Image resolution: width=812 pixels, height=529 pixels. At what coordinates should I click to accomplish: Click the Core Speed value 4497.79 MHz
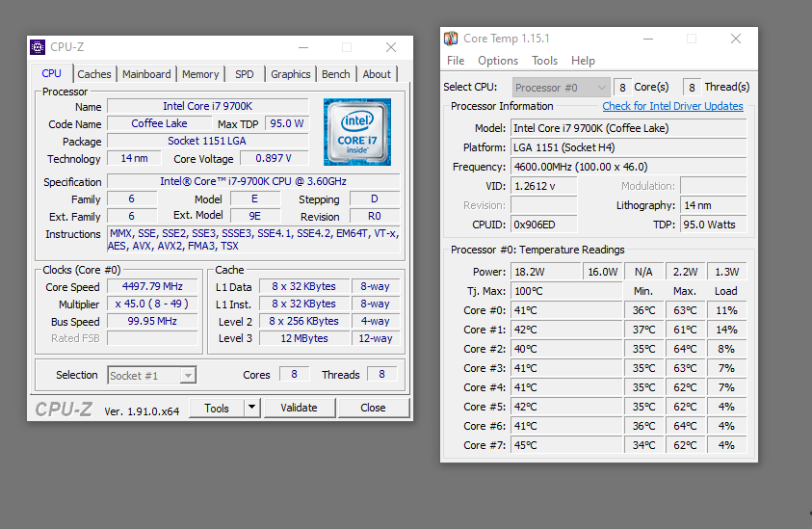click(x=152, y=286)
